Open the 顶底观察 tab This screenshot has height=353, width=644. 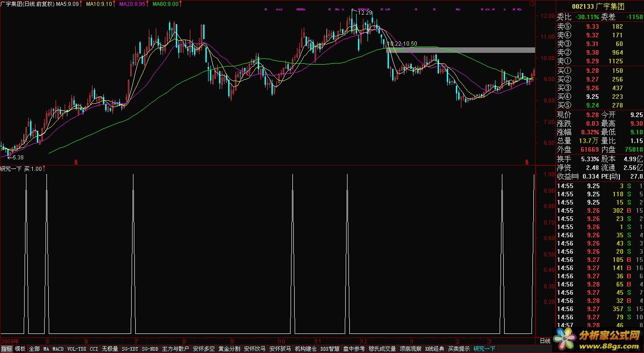[x=410, y=349]
